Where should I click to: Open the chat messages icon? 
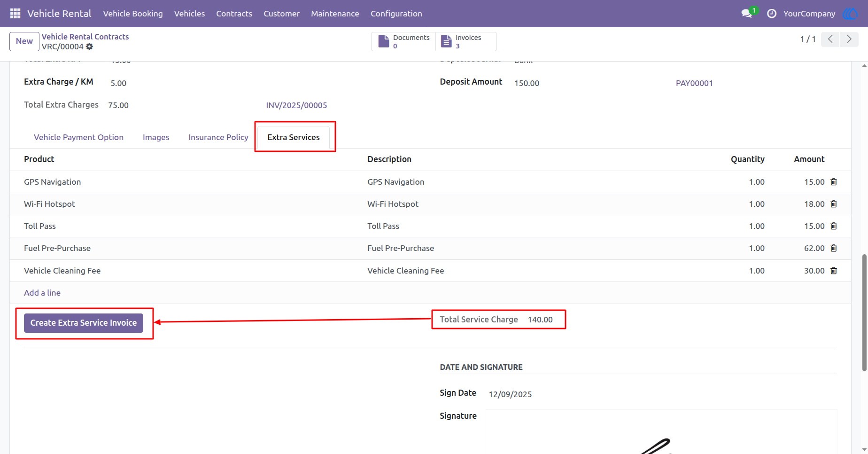[747, 13]
